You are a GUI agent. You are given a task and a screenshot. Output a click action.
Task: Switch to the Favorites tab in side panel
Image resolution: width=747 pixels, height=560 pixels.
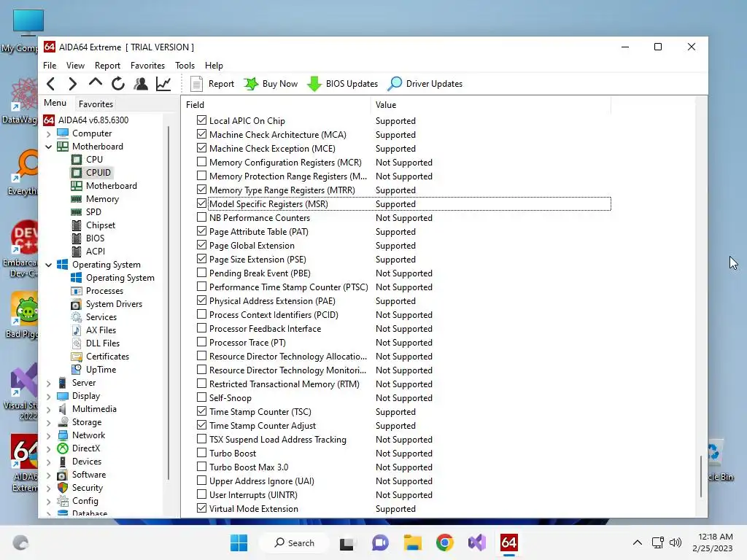click(96, 104)
